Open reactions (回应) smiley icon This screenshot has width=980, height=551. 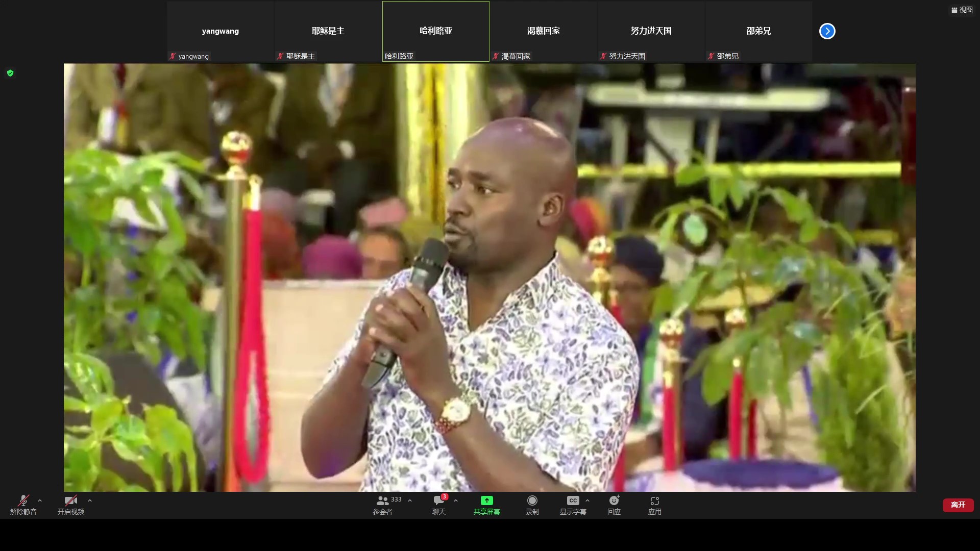(614, 504)
